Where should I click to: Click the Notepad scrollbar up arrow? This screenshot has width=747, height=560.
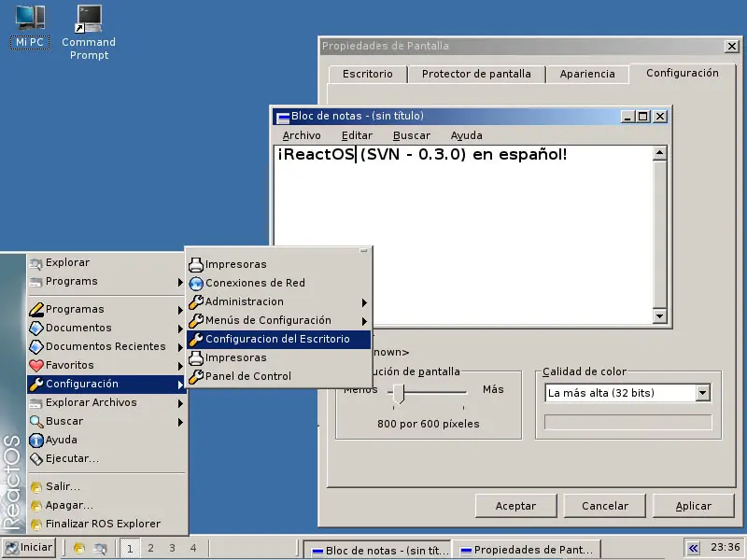point(659,153)
